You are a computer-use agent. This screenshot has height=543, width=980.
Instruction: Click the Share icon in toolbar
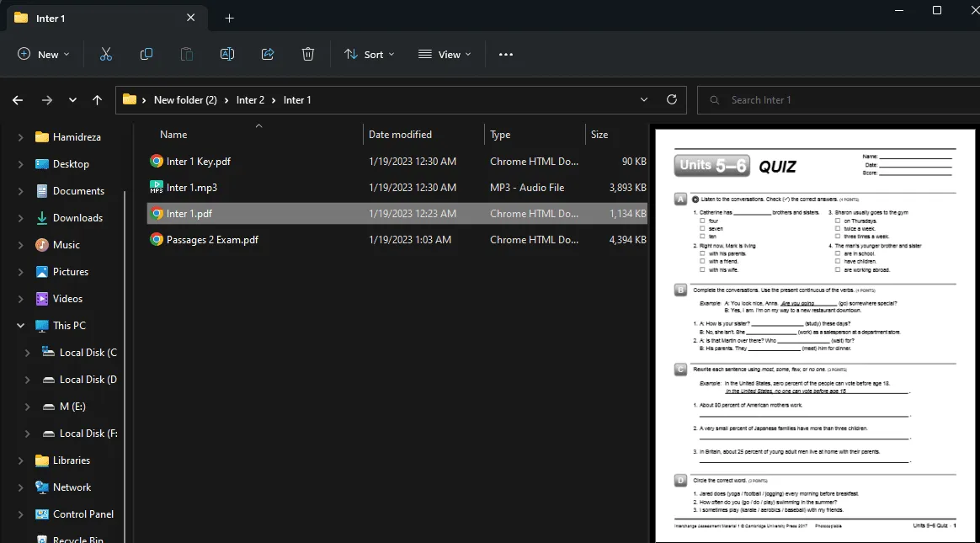pos(268,54)
